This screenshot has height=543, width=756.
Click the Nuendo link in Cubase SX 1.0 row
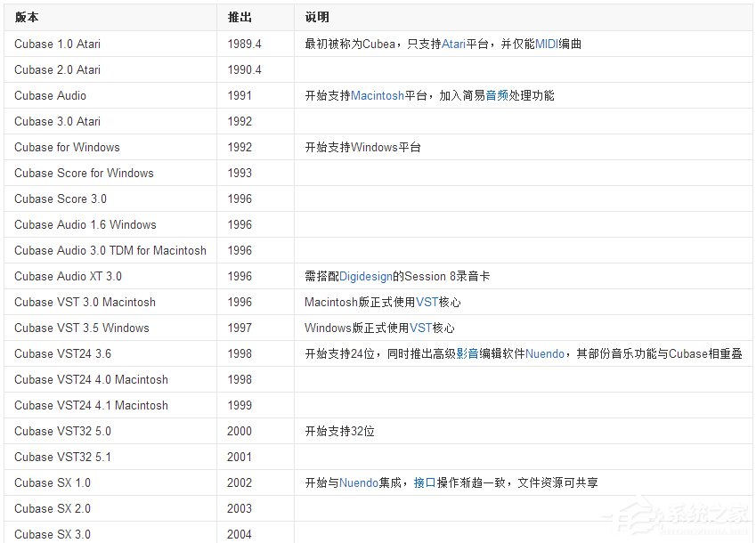(359, 482)
